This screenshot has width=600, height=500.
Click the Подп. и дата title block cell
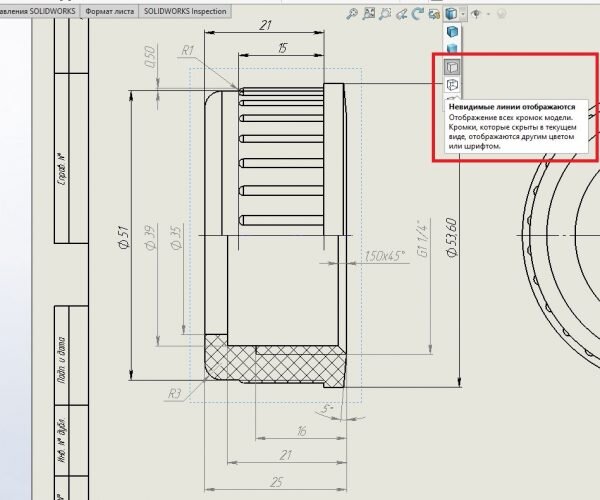62,356
